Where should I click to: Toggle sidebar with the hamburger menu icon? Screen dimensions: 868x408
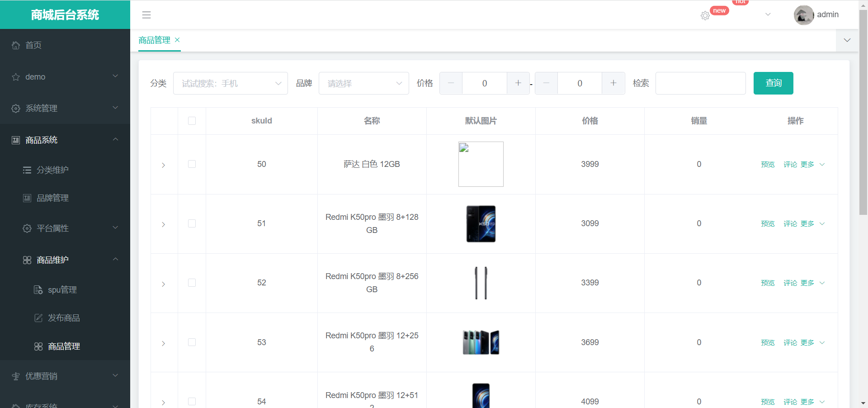click(146, 15)
